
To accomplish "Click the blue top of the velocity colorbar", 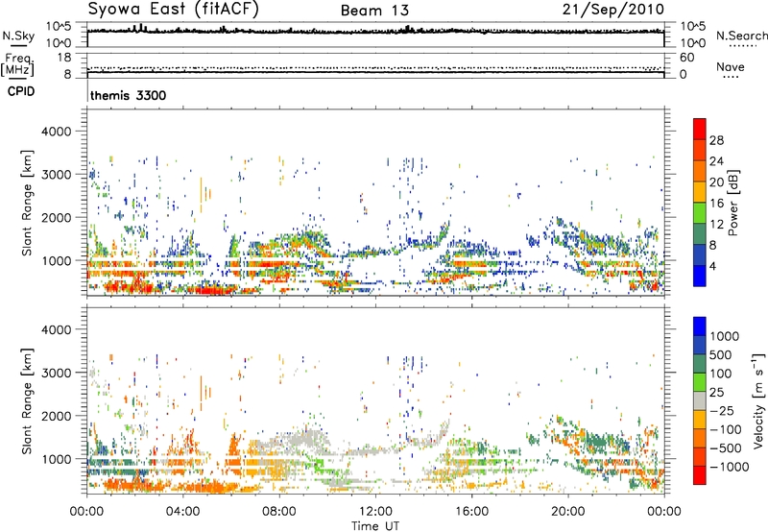I will (700, 326).
